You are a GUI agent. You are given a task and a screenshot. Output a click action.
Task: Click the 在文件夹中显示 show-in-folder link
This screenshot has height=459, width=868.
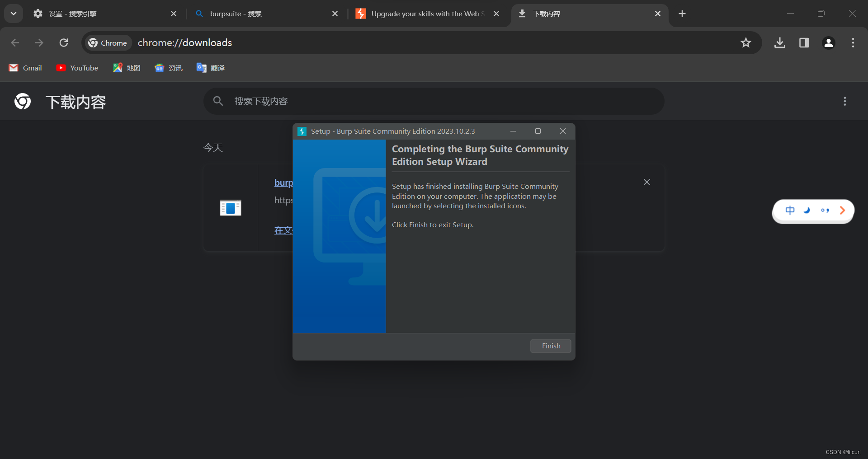click(x=283, y=230)
